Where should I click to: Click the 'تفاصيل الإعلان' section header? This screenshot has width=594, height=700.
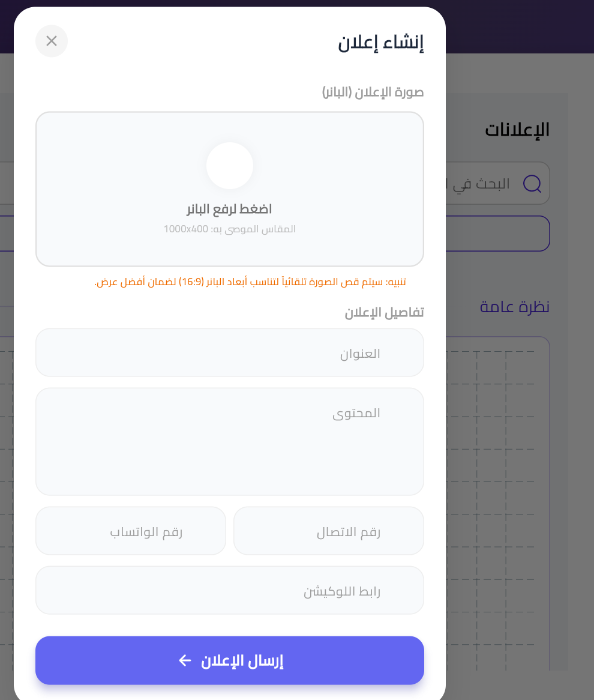point(384,312)
